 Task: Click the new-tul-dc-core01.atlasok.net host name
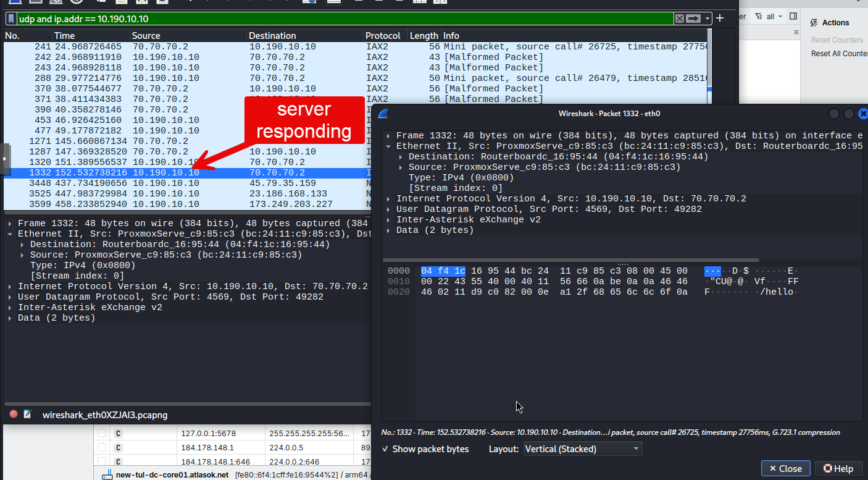click(172, 474)
